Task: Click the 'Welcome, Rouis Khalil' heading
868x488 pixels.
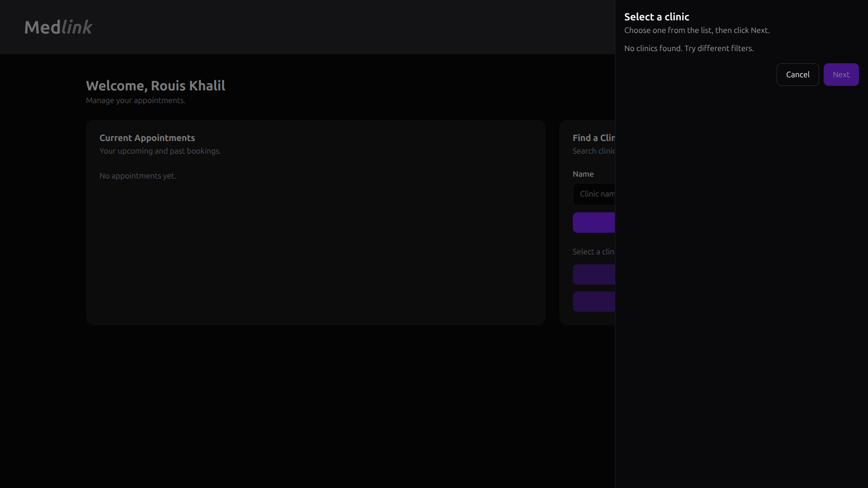Action: (156, 86)
